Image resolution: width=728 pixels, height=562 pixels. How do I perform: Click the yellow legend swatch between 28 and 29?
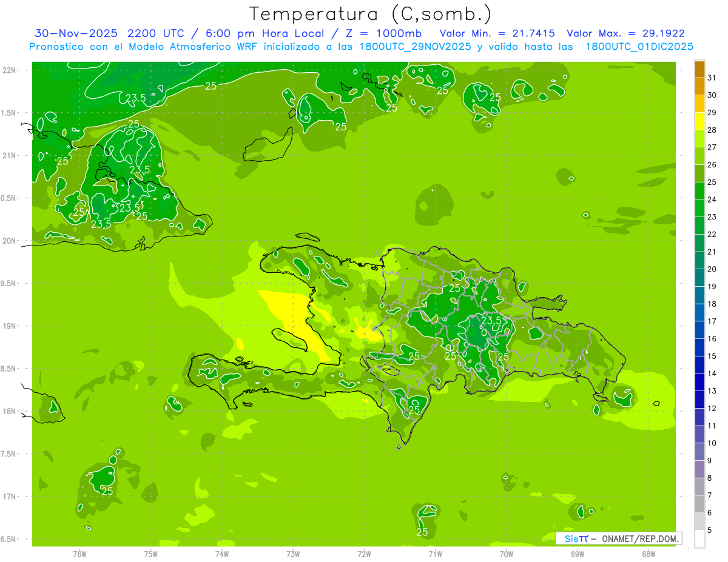(699, 121)
